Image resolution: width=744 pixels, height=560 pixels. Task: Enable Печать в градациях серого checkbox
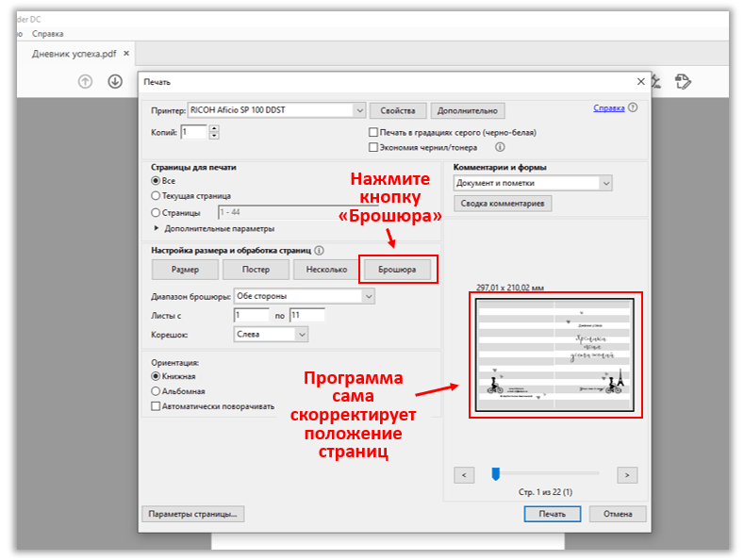[373, 132]
